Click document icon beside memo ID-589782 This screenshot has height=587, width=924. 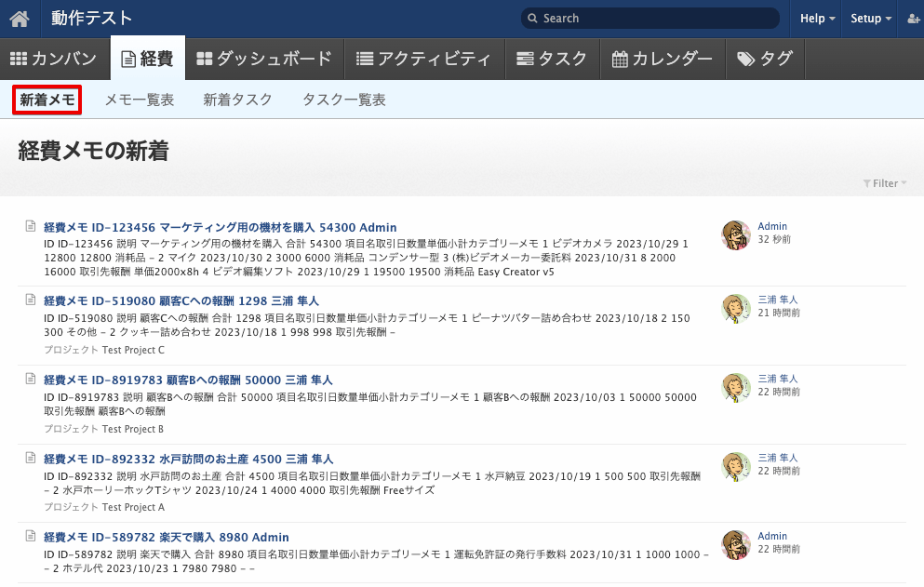coord(31,537)
